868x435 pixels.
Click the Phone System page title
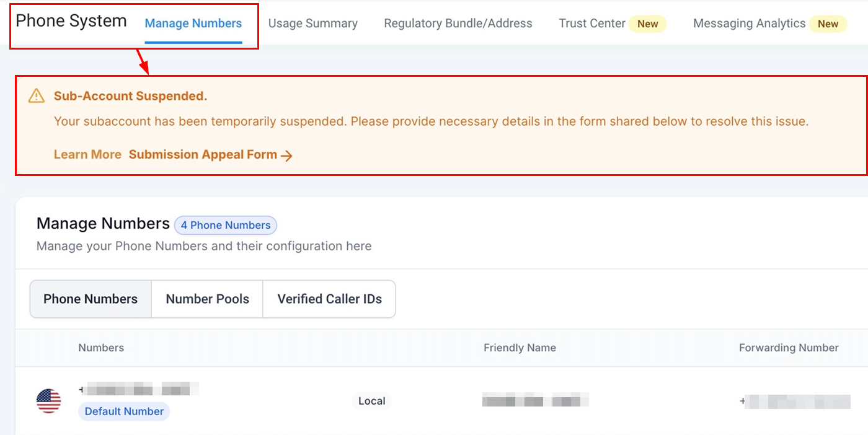(x=71, y=21)
